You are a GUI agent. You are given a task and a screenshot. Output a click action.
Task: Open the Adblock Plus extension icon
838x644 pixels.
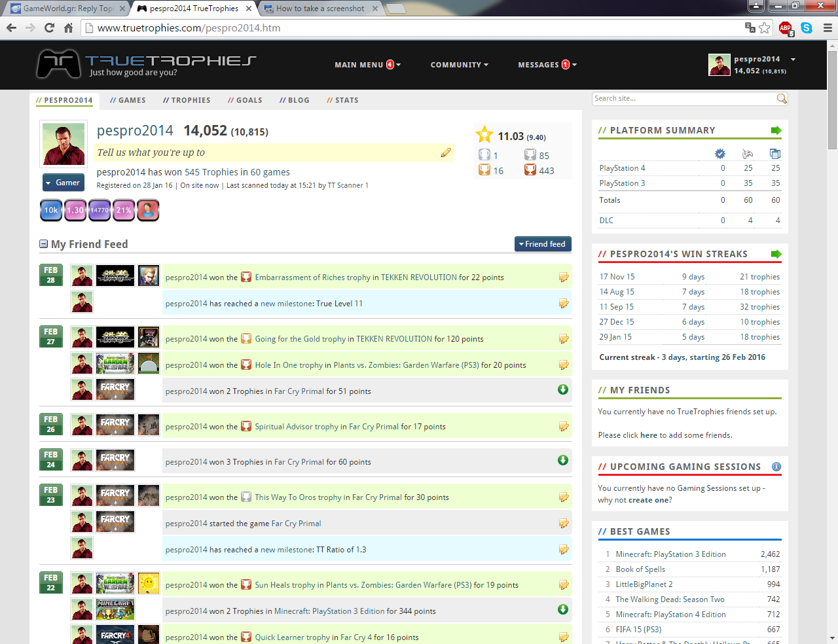click(786, 27)
